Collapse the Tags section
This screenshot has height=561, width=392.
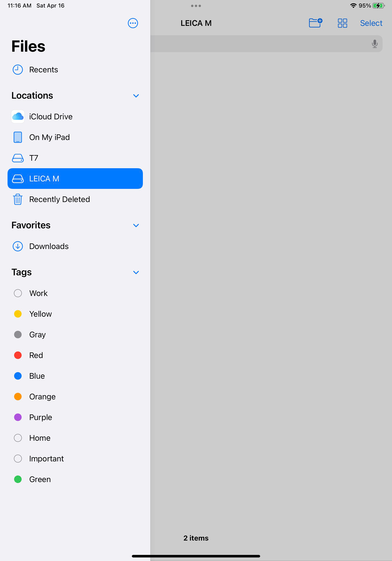pos(136,272)
